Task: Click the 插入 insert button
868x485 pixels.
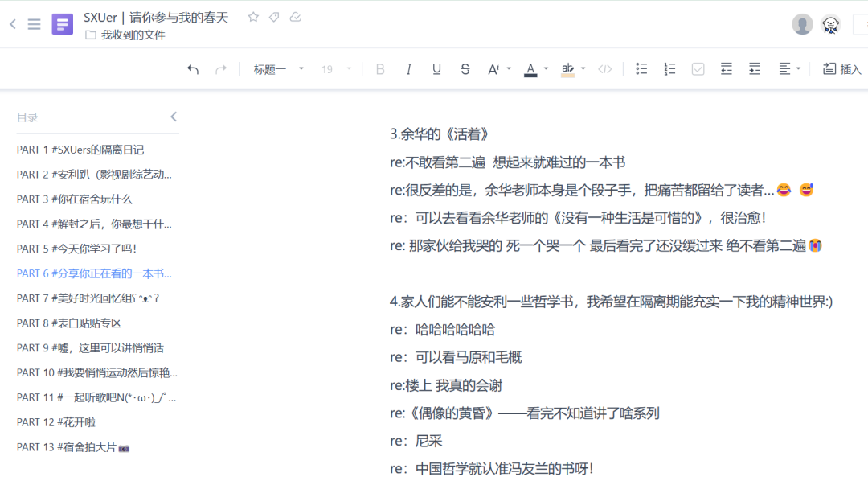Action: pos(841,69)
